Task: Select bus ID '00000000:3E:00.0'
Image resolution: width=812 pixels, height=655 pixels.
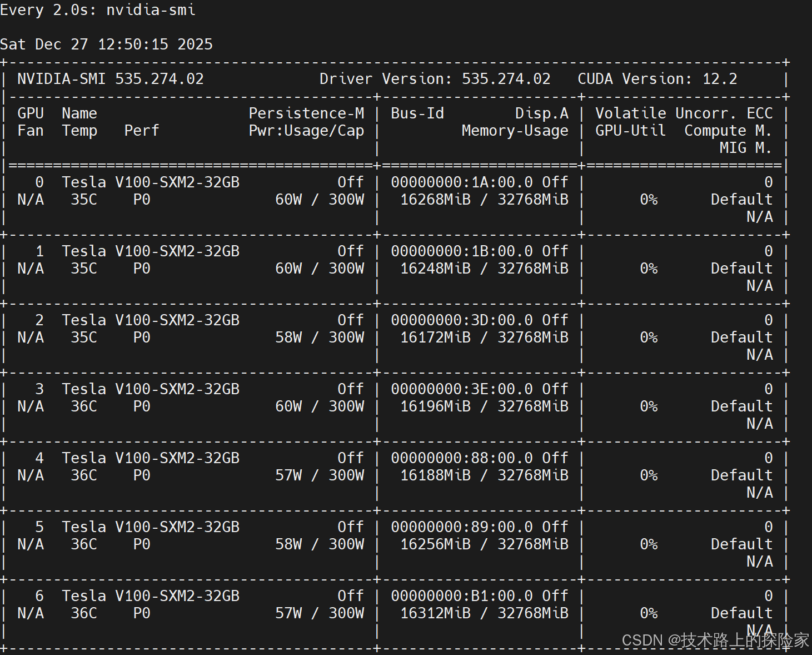Action: tap(462, 389)
